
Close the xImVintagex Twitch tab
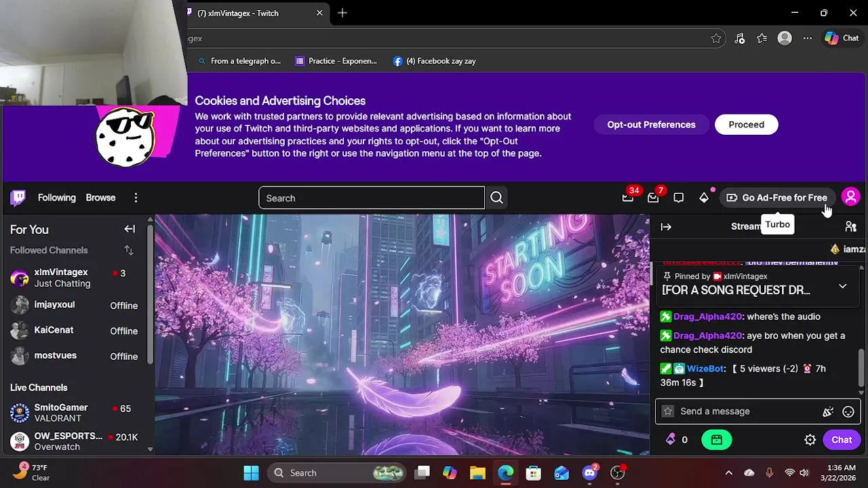[319, 13]
